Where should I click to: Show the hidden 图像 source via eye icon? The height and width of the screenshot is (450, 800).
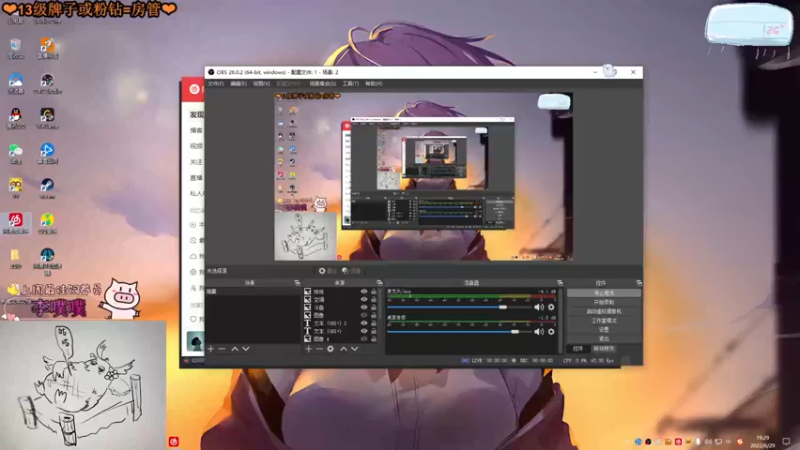coord(364,315)
